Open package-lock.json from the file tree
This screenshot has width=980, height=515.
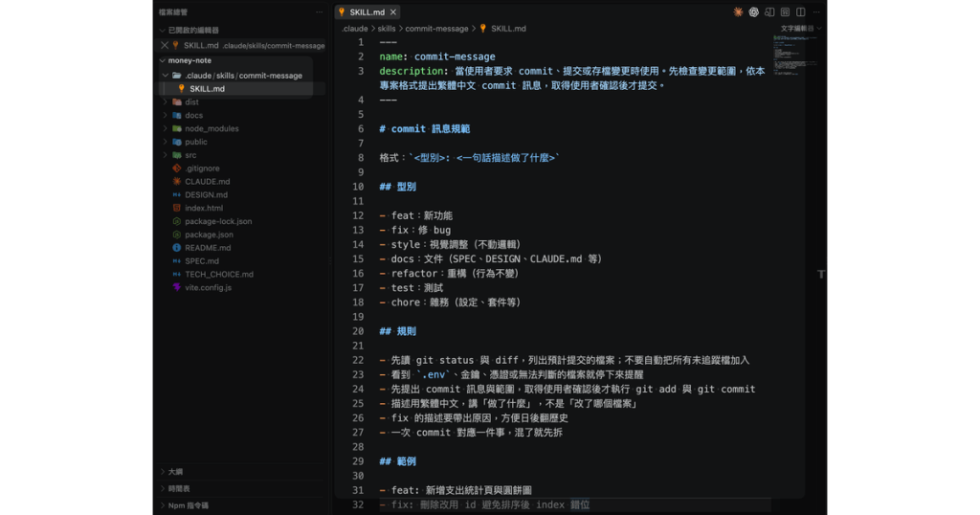[218, 221]
